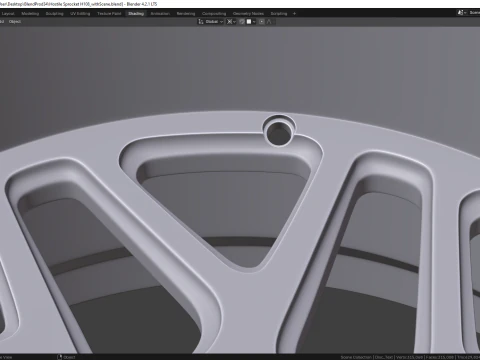Screen dimensions: 480x360
Task: Open the snapping options dropdown
Action: coord(251,22)
